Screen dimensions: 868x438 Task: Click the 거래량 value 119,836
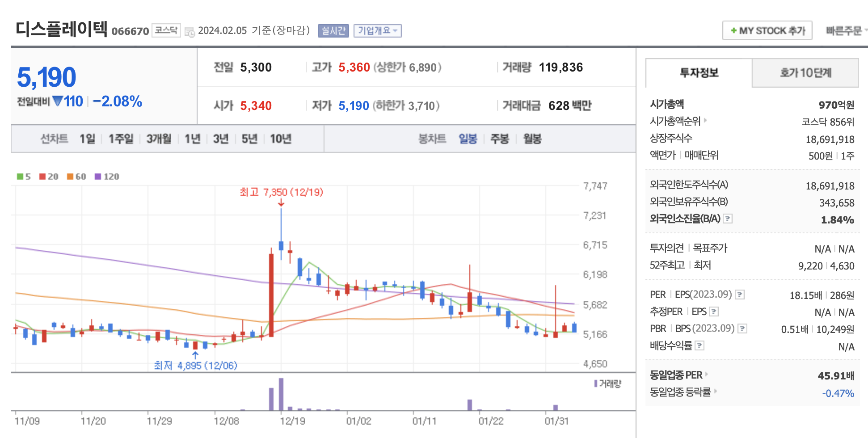click(x=561, y=67)
